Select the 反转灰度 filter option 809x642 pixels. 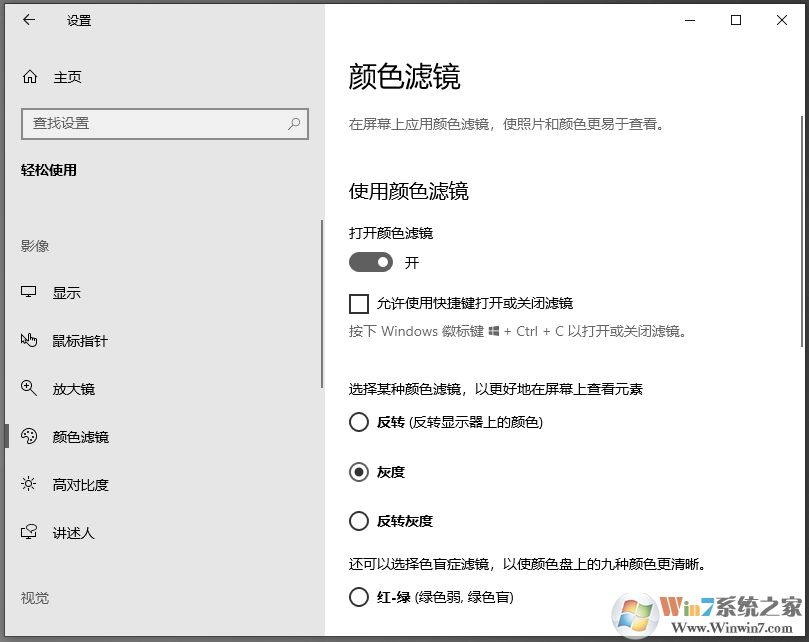click(x=359, y=521)
